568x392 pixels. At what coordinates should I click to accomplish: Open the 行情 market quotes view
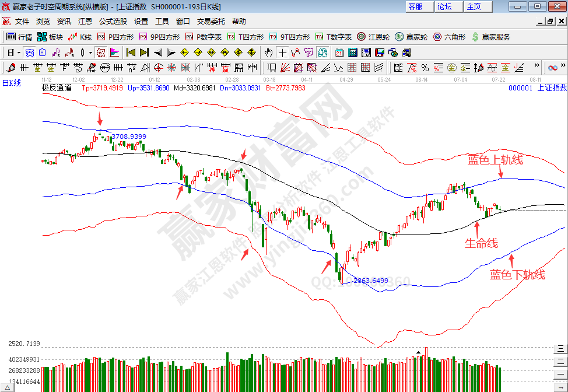pyautogui.click(x=19, y=37)
